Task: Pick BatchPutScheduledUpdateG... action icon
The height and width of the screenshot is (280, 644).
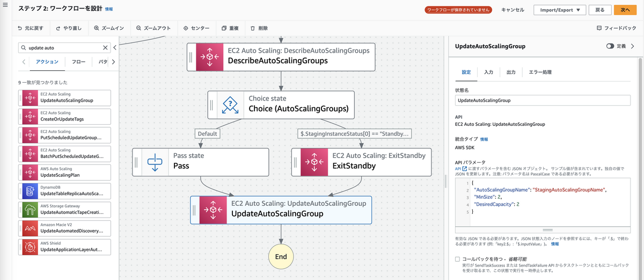Action: tap(30, 153)
